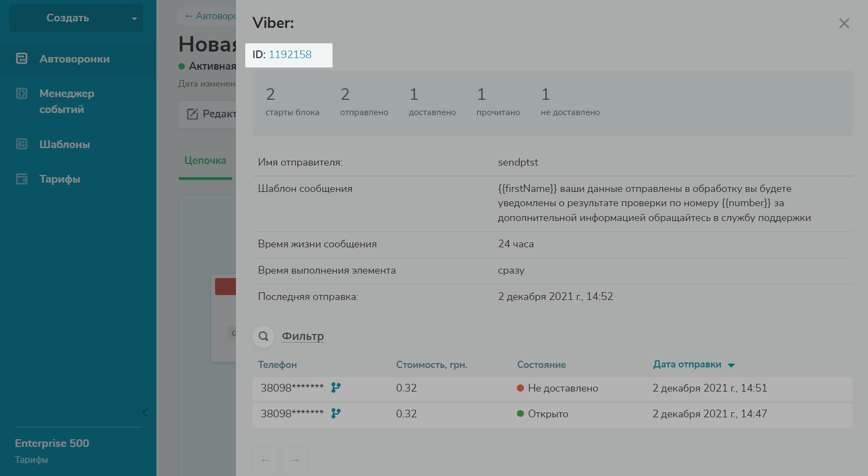
Task: Click branch icon in Не доставлено row
Action: click(x=336, y=388)
